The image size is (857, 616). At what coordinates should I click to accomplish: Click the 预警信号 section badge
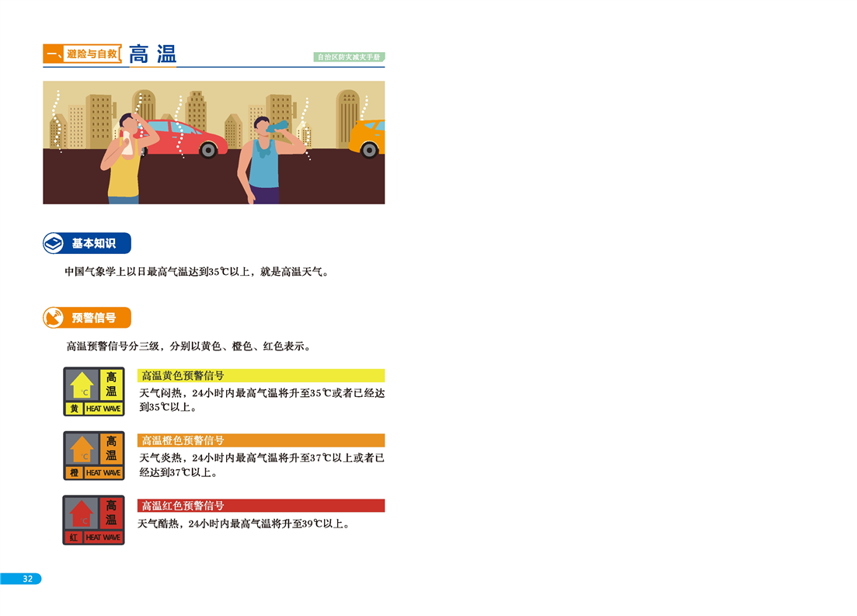[87, 318]
